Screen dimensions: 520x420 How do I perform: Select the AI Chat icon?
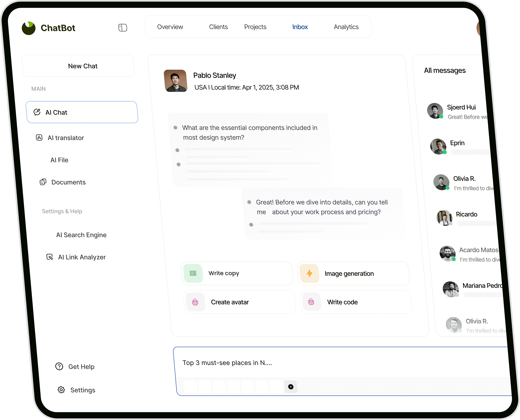point(37,112)
